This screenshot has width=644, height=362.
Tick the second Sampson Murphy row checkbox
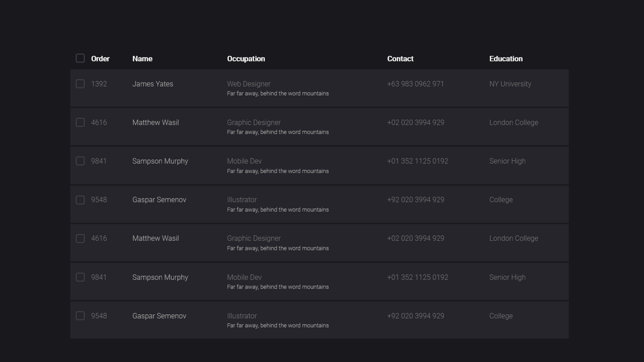click(x=80, y=277)
